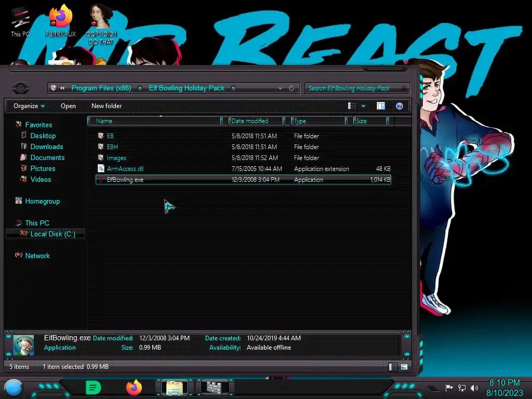The width and height of the screenshot is (532, 399).
Task: Open the Start orb button
Action: click(x=14, y=388)
